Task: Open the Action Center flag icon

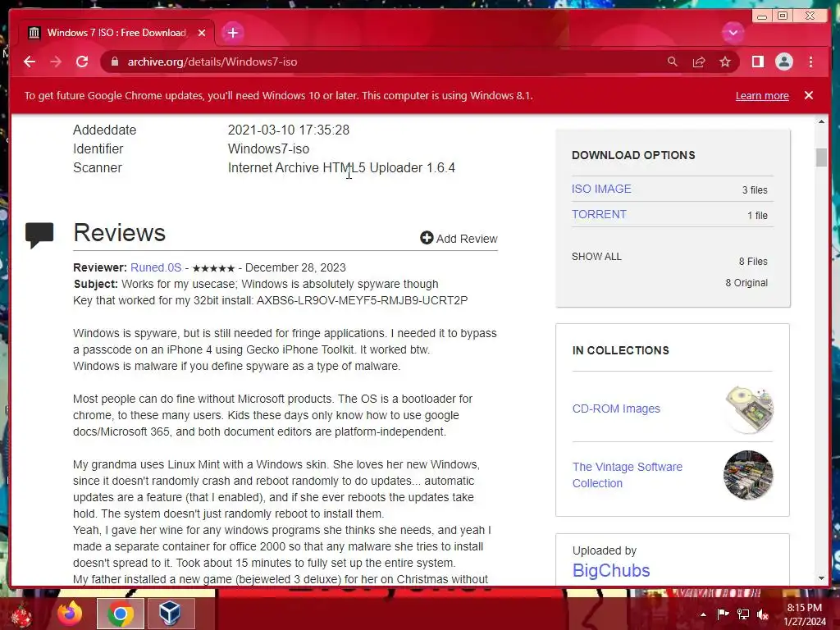Action: pos(723,614)
